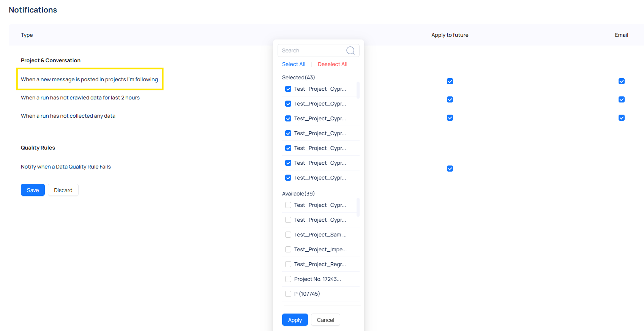Select Project No. 17243... checkbox
The image size is (644, 331).
pos(288,279)
